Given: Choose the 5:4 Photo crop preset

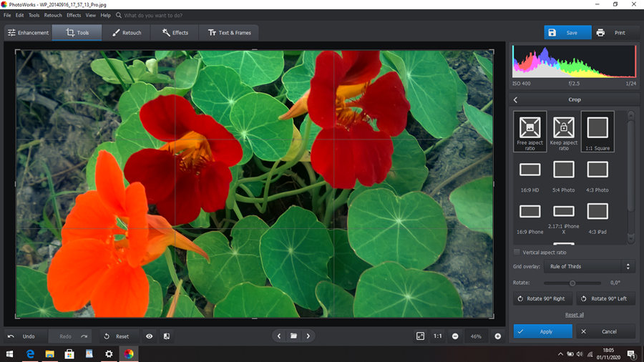Looking at the screenshot, I should tap(564, 177).
